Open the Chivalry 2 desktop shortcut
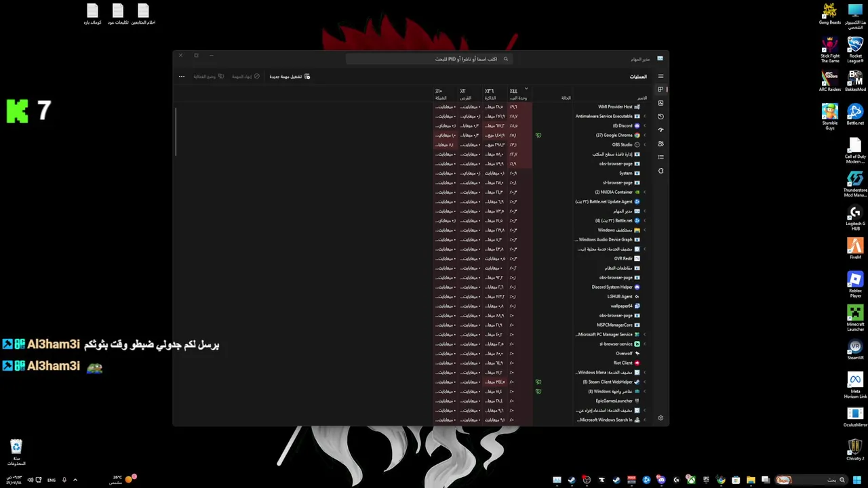Screen dimensions: 868x488 (855, 449)
